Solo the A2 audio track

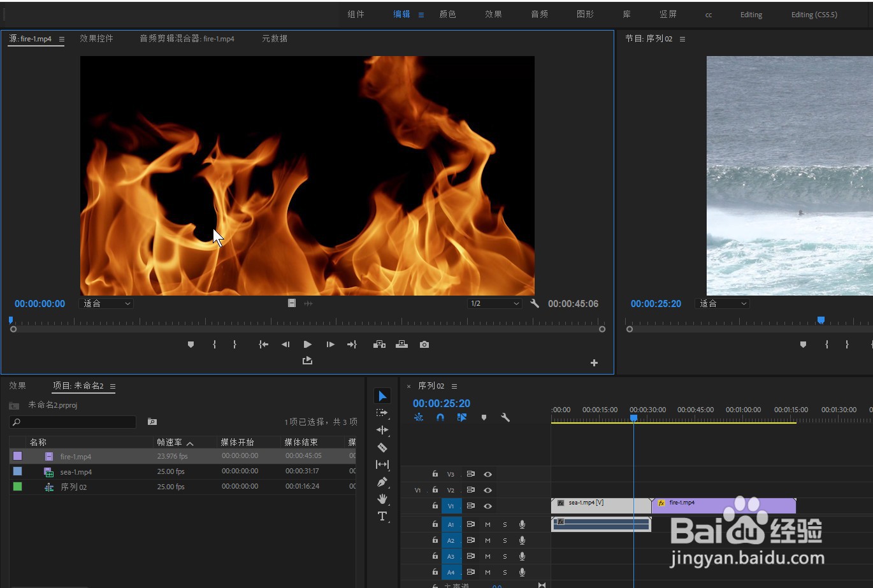(505, 541)
